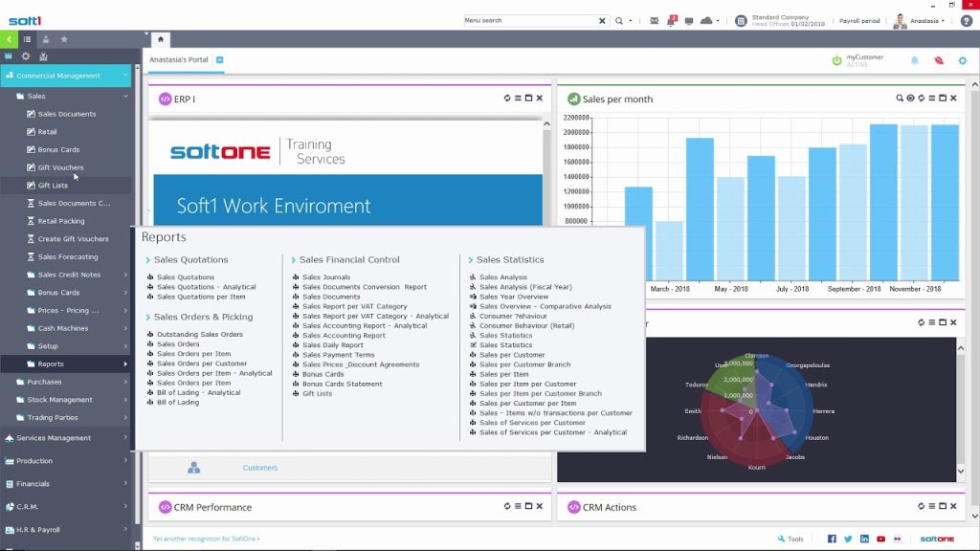Screen dimensions: 980x551
Task: Refresh the Sales per month widget
Action: [x=921, y=99]
